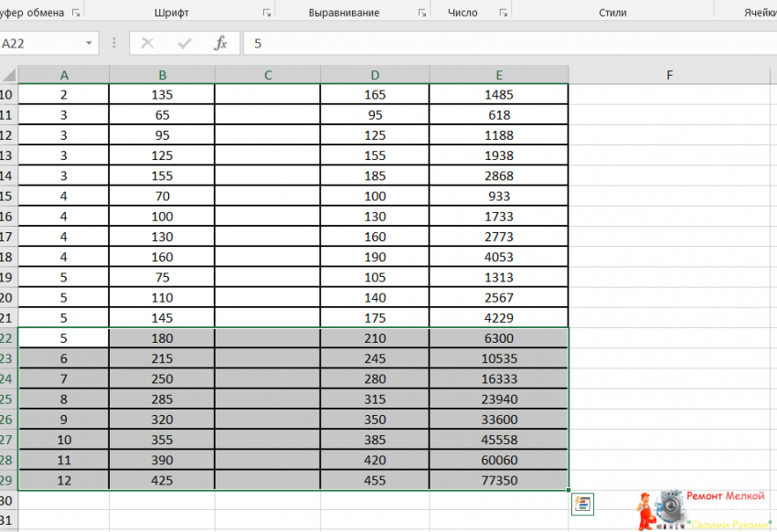777x532 pixels.
Task: Open the Выравнивание group dialog launcher
Action: click(x=422, y=13)
